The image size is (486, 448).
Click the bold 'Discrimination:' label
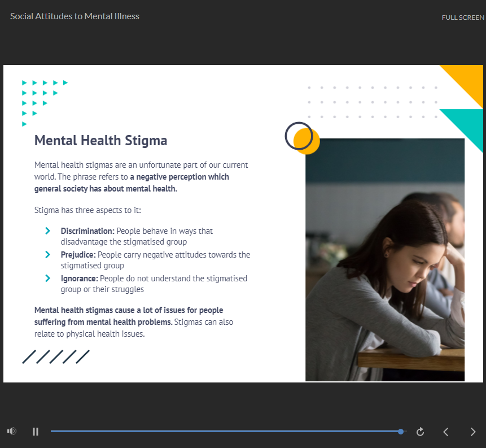click(x=87, y=231)
